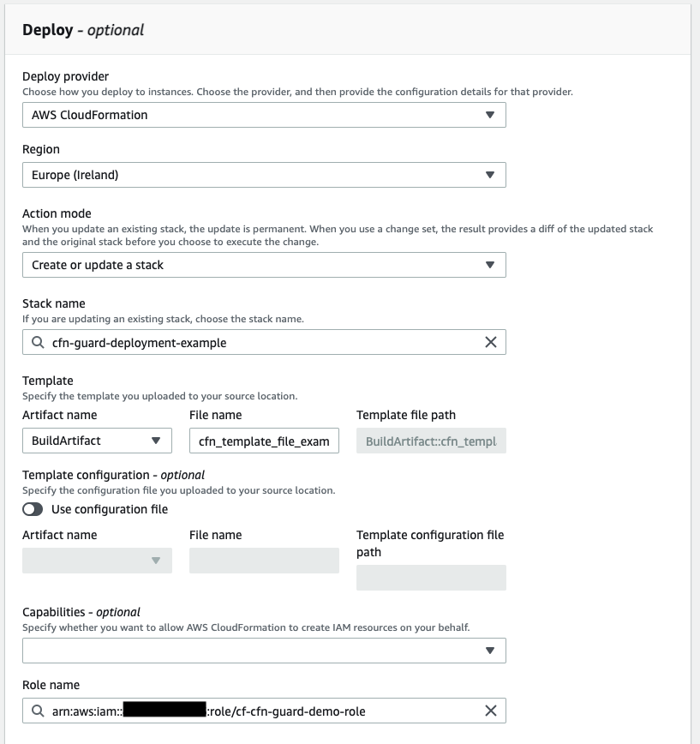Click the Role name input with cf-cfn-guard-demo-role
The height and width of the screenshot is (744, 700).
[x=264, y=711]
